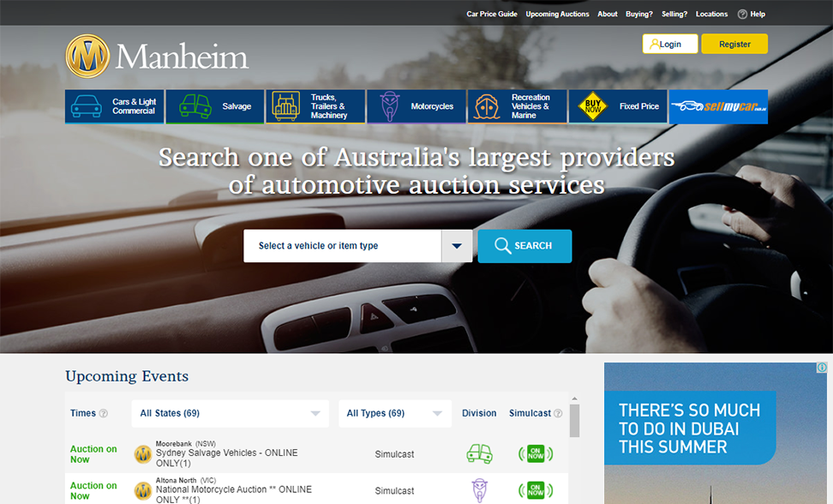Open Car Price Guide in top menu
The image size is (833, 504).
[x=491, y=14]
